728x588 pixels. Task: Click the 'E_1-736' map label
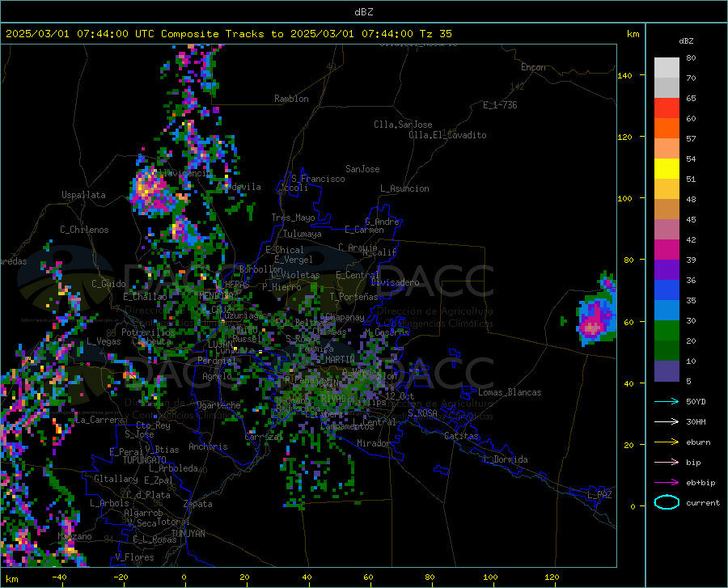tap(500, 105)
